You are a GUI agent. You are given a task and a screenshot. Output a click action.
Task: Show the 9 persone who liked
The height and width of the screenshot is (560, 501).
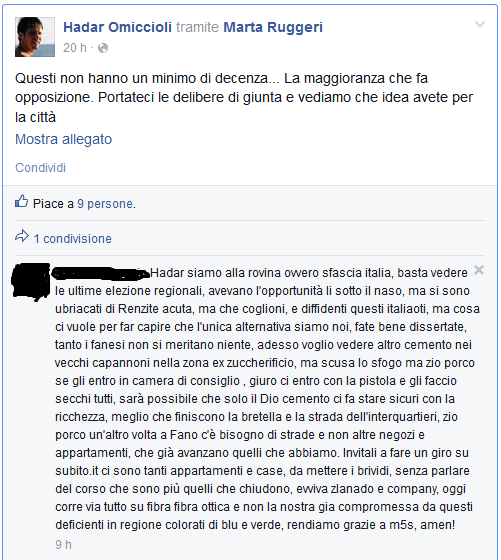coord(106,204)
